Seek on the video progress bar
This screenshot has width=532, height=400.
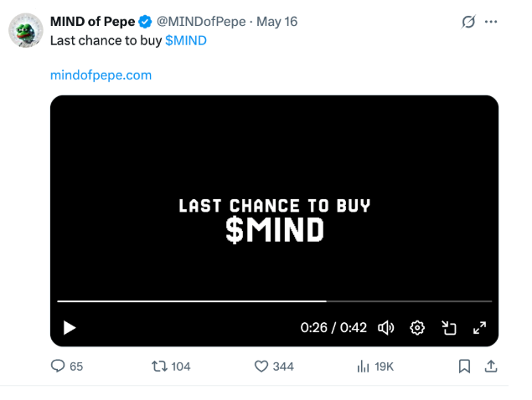(275, 301)
